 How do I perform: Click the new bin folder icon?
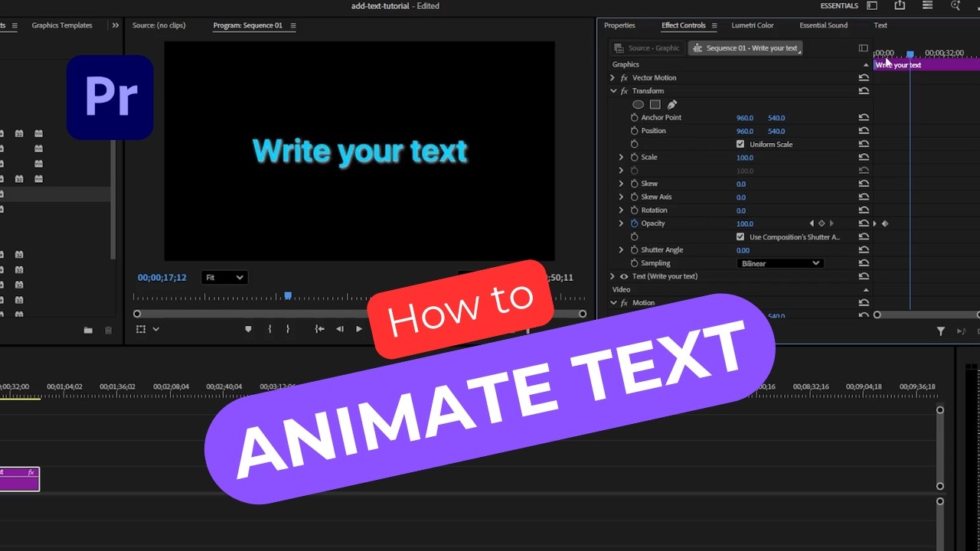88,330
